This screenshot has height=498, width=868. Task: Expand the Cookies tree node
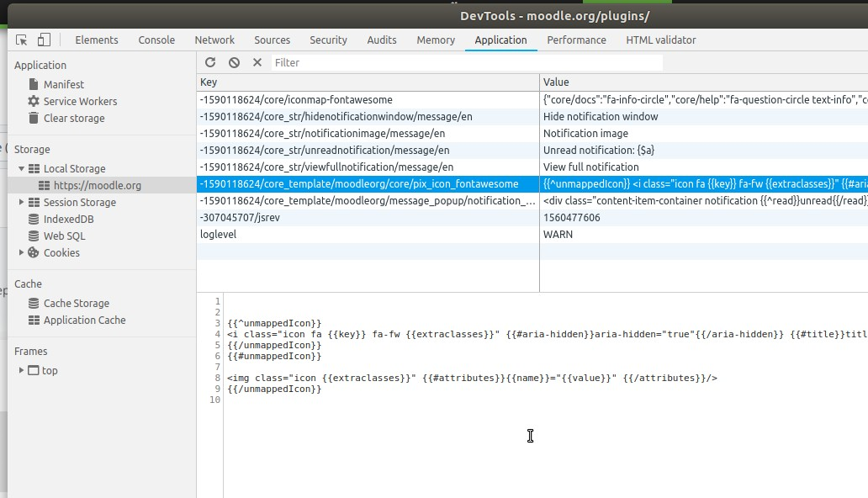[x=21, y=252]
